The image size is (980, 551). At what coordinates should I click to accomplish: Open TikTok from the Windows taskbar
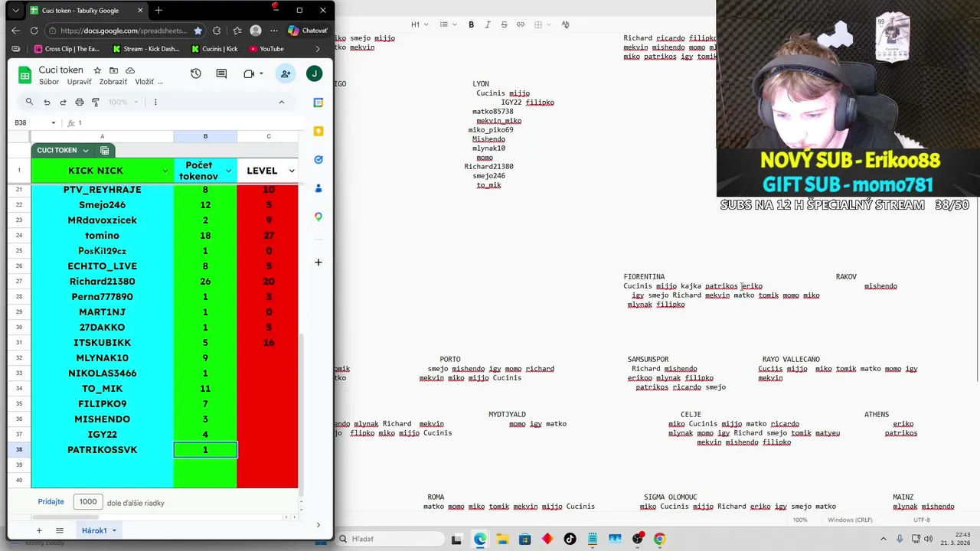[x=570, y=539]
